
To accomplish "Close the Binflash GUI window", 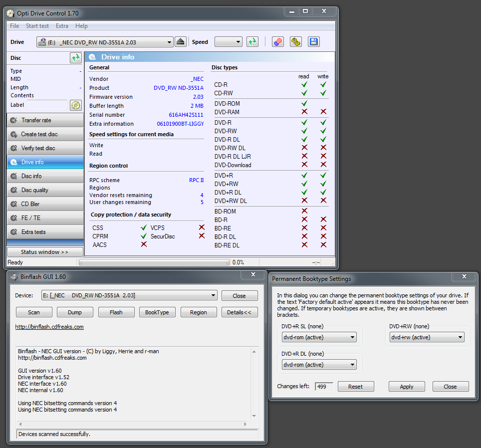I will coord(253,275).
